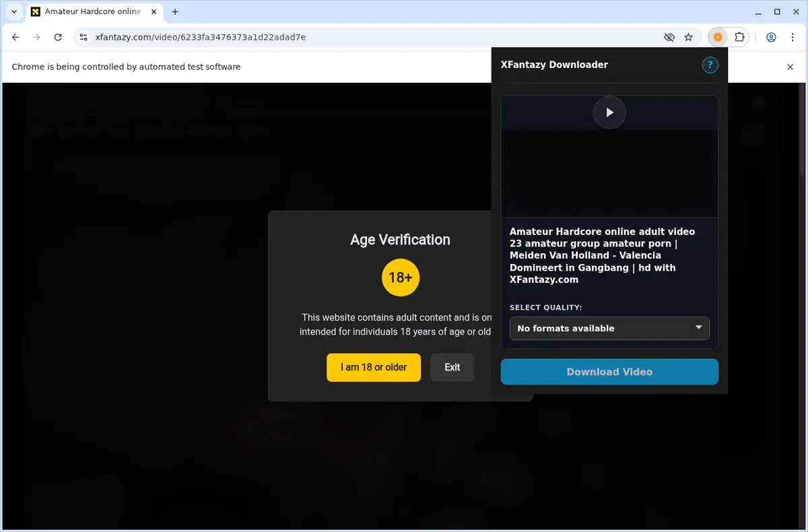Open the Select Quality dropdown
This screenshot has height=532, width=808.
(x=609, y=328)
